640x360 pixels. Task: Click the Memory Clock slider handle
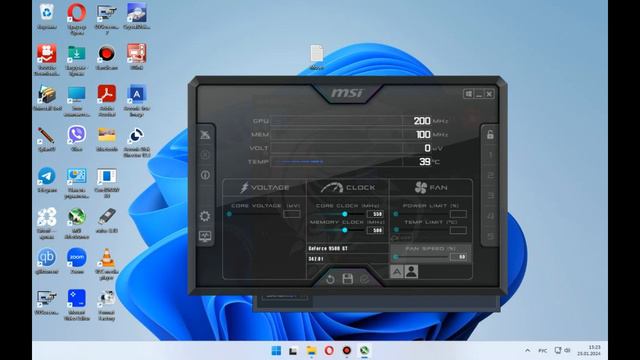coord(345,230)
